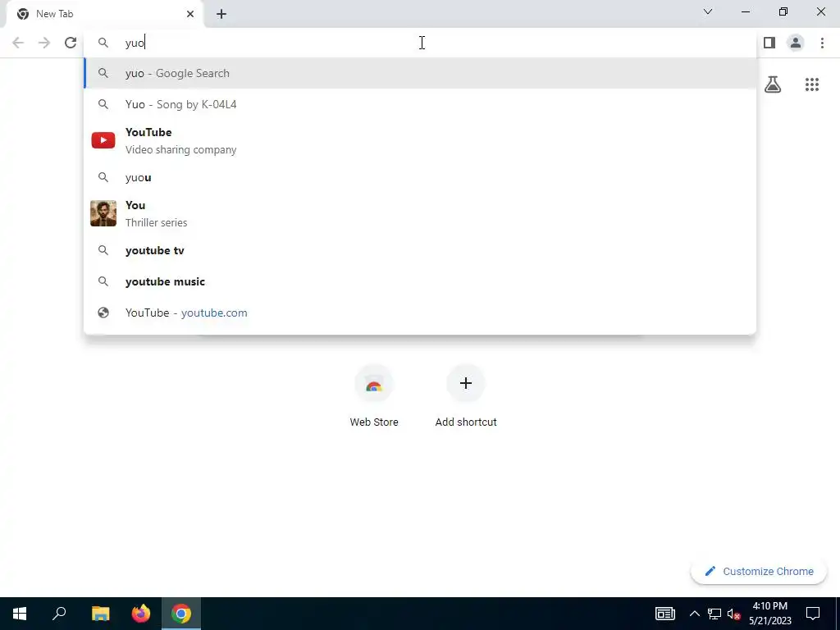Click the muted volume tray icon
Viewport: 840px width, 630px height.
(734, 614)
